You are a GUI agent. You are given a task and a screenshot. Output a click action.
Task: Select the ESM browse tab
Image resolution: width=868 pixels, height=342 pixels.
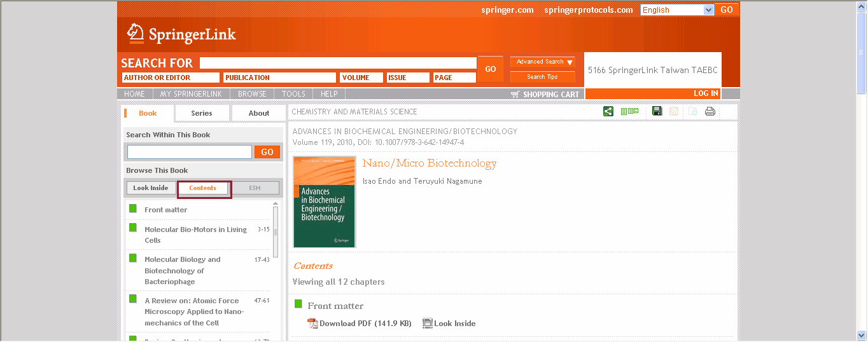click(255, 188)
